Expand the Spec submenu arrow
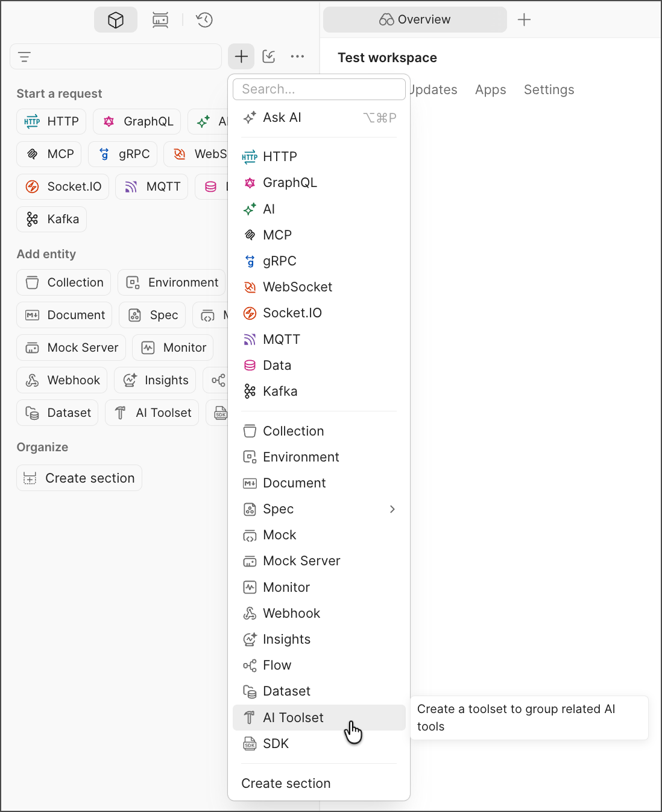Screen dimensions: 662x812 pos(392,509)
